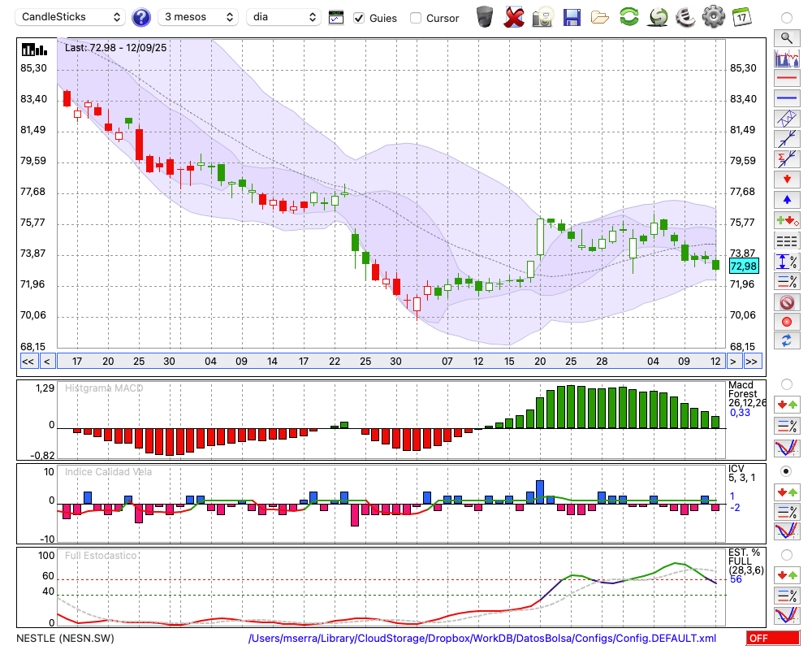Save with the floppy disk icon
Screen dimensions: 812x650
click(572, 18)
